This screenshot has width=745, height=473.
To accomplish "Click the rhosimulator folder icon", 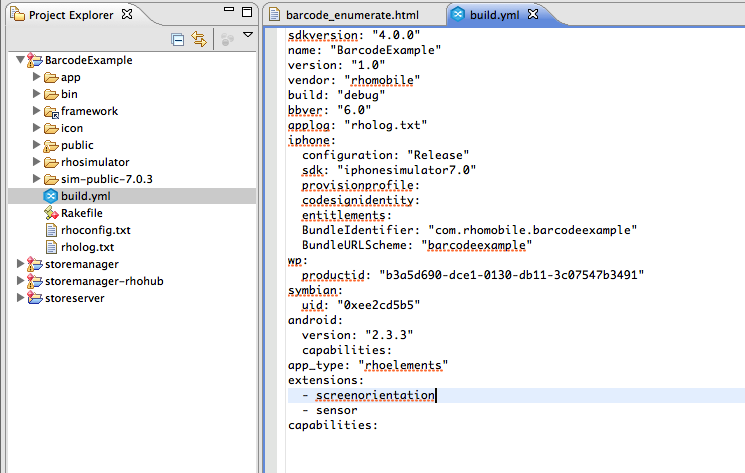I will 51,162.
